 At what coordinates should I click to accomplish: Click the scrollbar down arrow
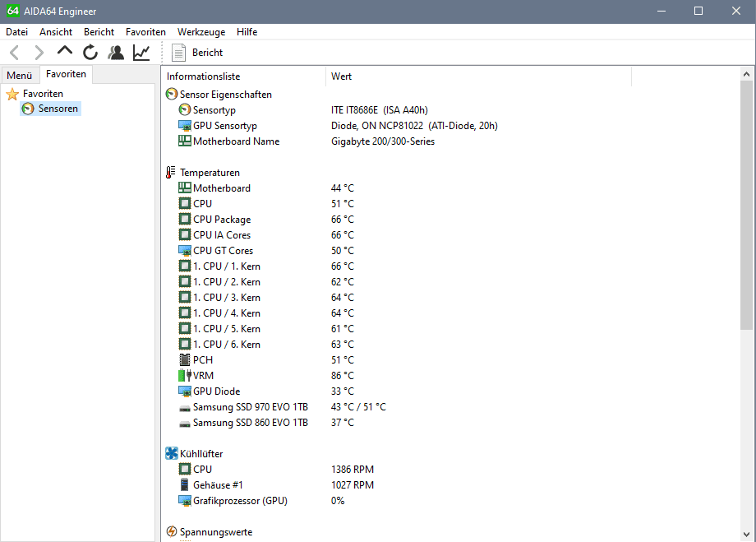pos(746,535)
